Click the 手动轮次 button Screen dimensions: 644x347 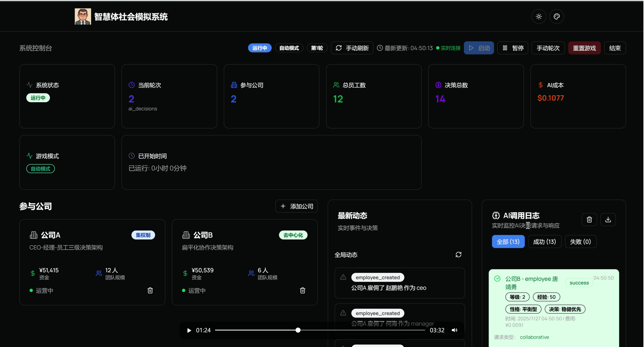[x=548, y=48]
